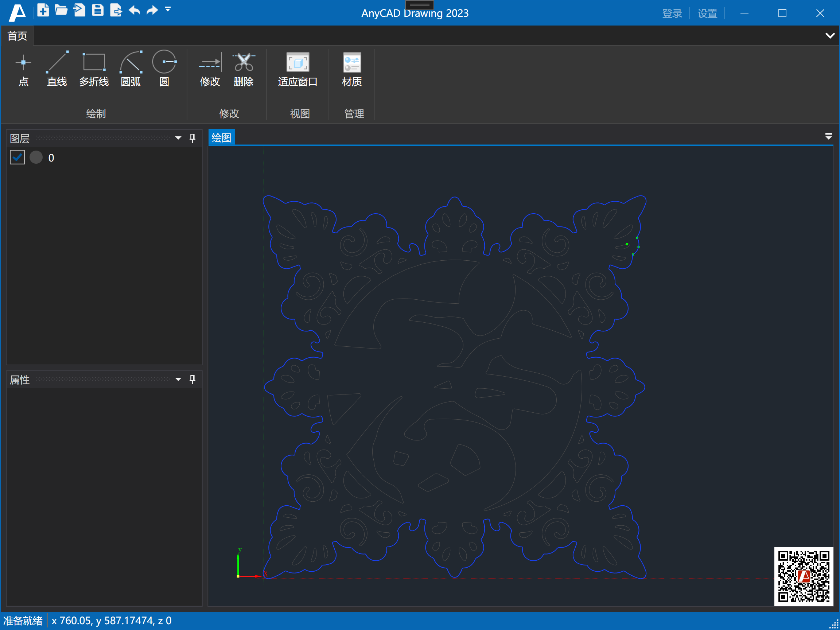Click the 登录 login link
Image resolution: width=840 pixels, height=630 pixels.
[x=672, y=13]
